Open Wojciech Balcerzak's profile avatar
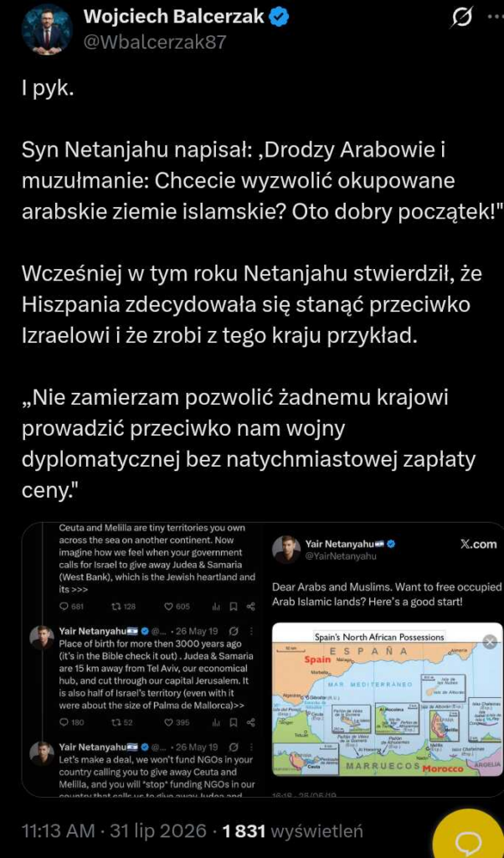 click(x=46, y=31)
